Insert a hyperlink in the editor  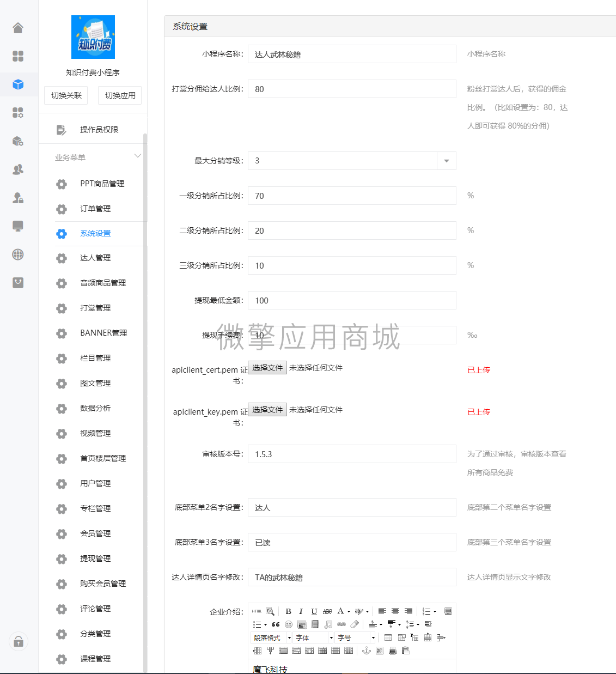coord(342,624)
